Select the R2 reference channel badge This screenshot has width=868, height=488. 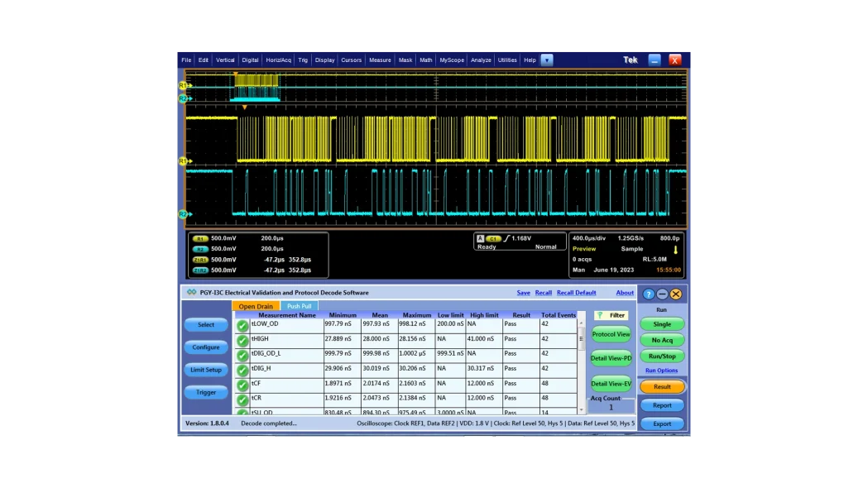(x=200, y=249)
